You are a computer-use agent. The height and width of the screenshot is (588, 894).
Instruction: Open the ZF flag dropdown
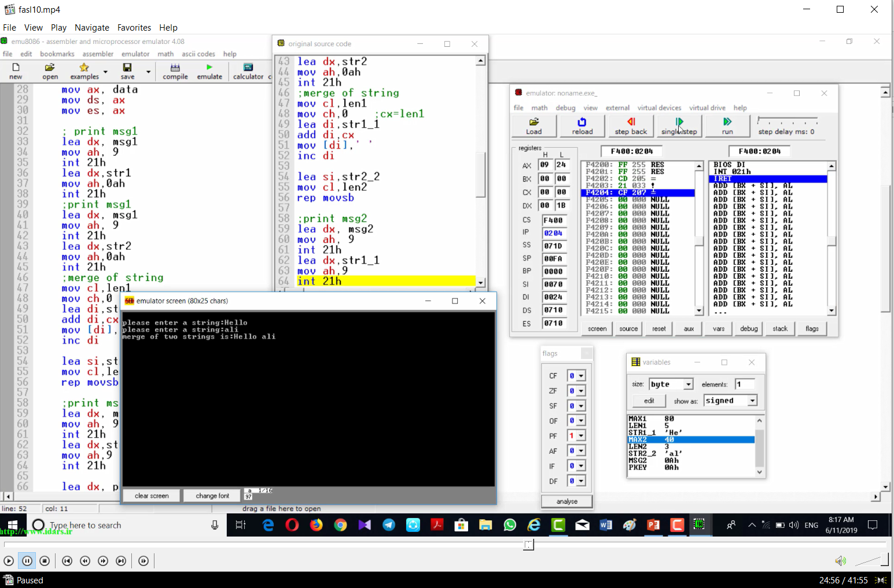click(x=581, y=391)
